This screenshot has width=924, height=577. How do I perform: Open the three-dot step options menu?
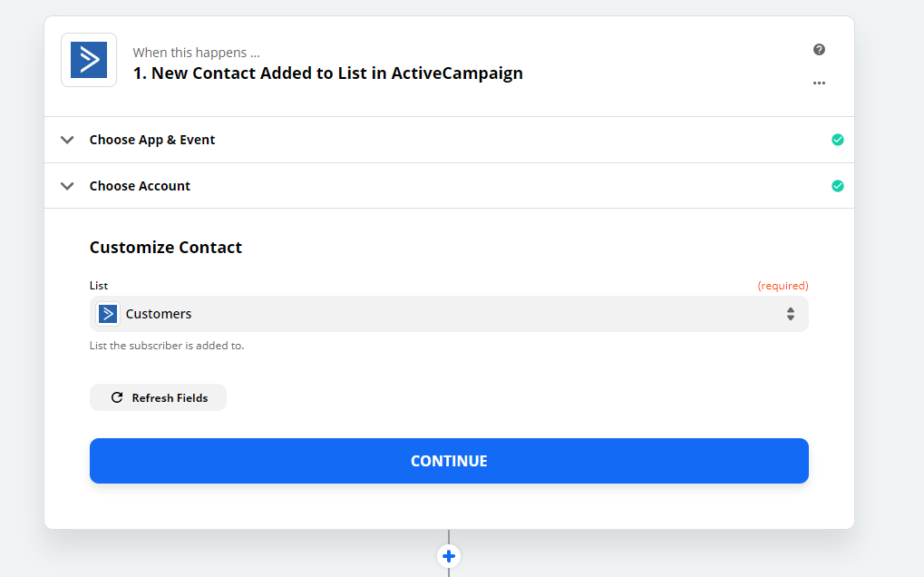point(819,83)
